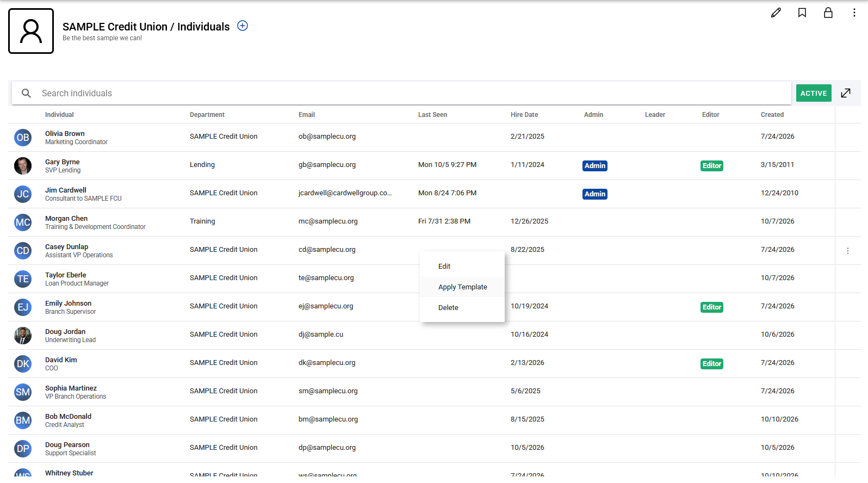
Task: Click Bob McDonald's BM avatar
Action: click(x=23, y=420)
